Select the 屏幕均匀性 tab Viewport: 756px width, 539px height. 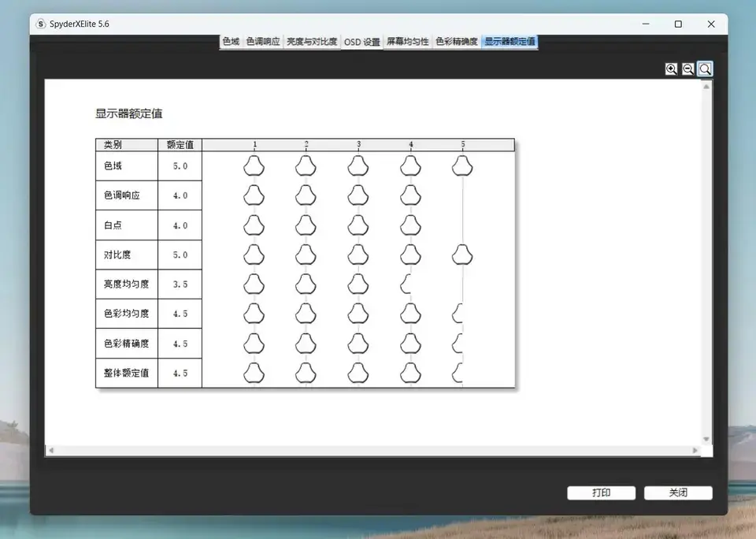pos(407,42)
